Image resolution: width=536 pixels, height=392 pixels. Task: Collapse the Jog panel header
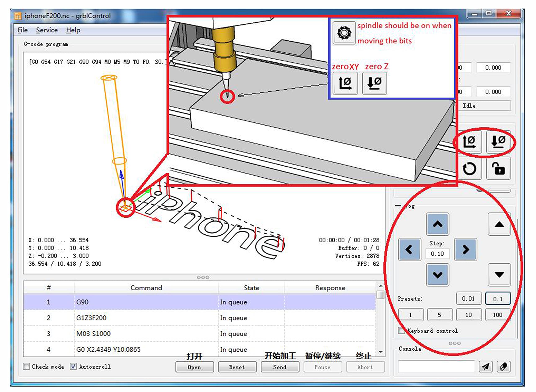[398, 206]
